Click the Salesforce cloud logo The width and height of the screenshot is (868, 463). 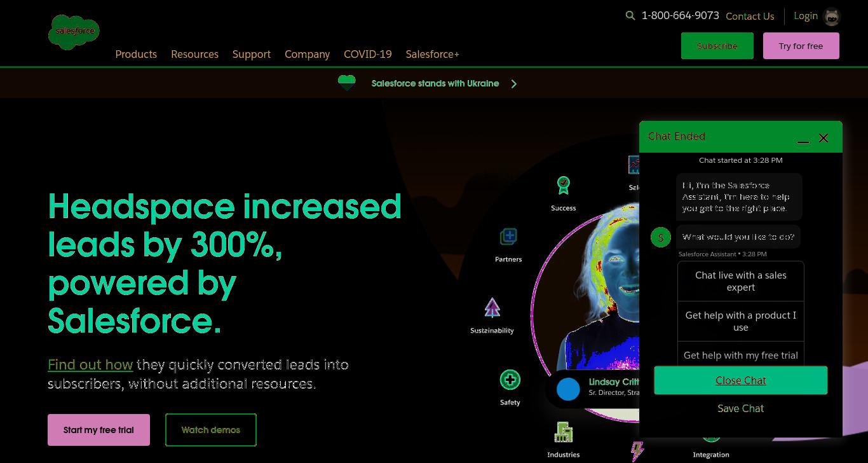74,32
